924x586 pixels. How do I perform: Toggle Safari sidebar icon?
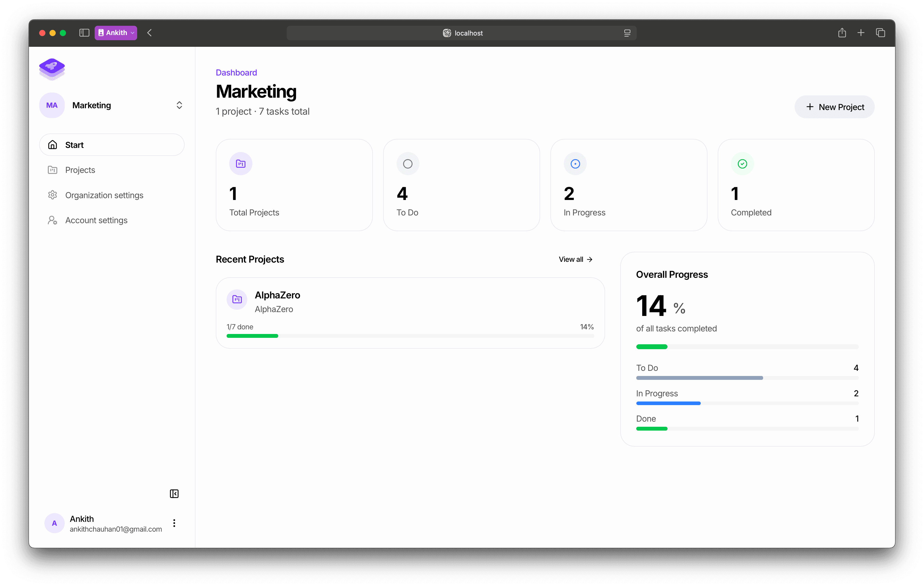click(84, 33)
